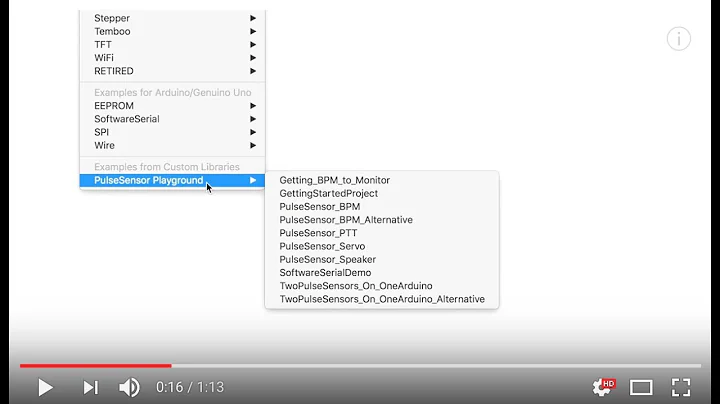Select PulseSensor Playground menu entry
Image resolution: width=720 pixels, height=404 pixels.
tap(173, 180)
